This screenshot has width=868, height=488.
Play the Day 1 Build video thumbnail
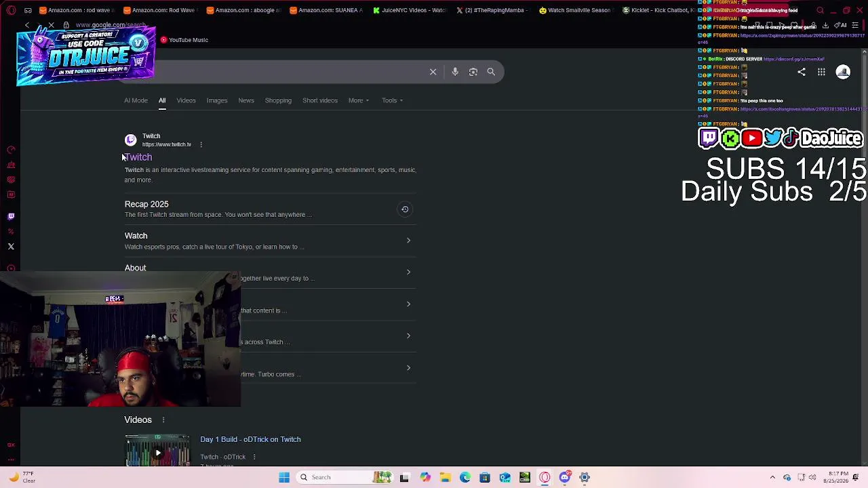click(157, 451)
